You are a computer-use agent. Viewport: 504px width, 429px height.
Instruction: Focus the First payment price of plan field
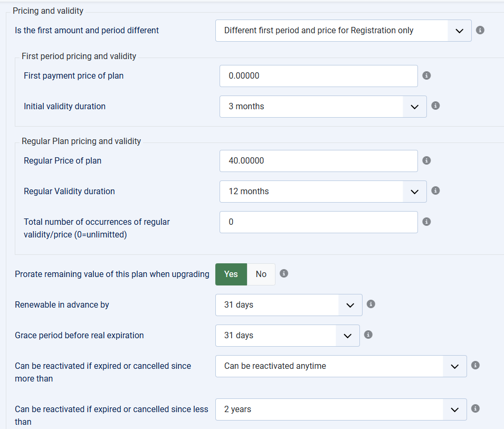pos(319,76)
